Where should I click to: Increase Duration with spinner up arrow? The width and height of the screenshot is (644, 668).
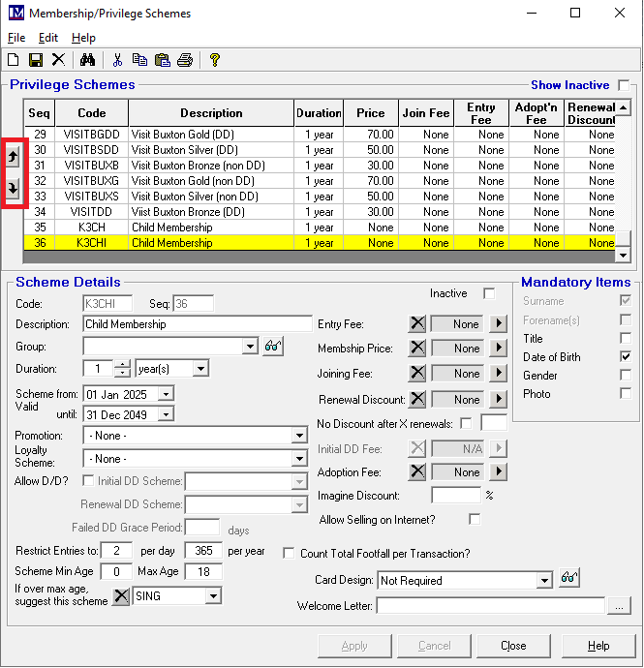122,364
